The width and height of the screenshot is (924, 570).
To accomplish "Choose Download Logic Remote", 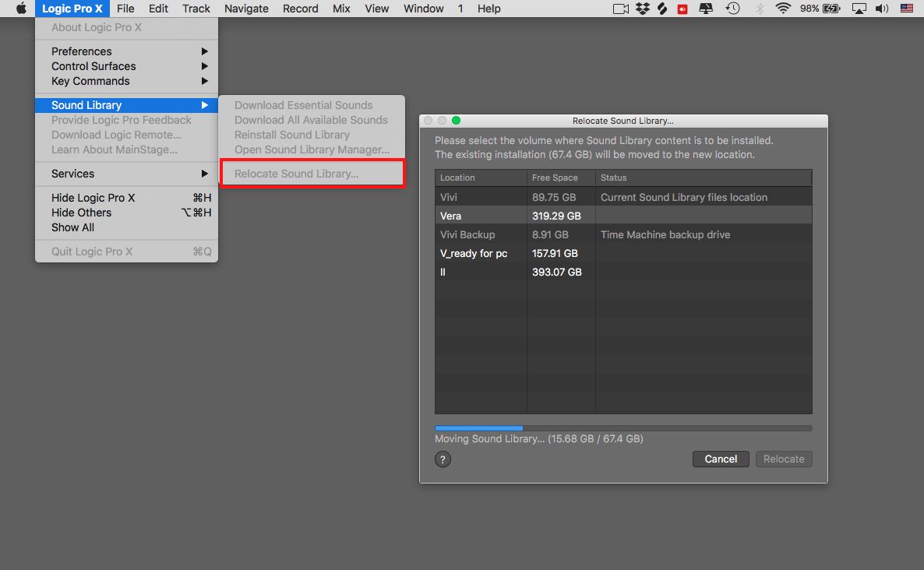I will point(126,135).
